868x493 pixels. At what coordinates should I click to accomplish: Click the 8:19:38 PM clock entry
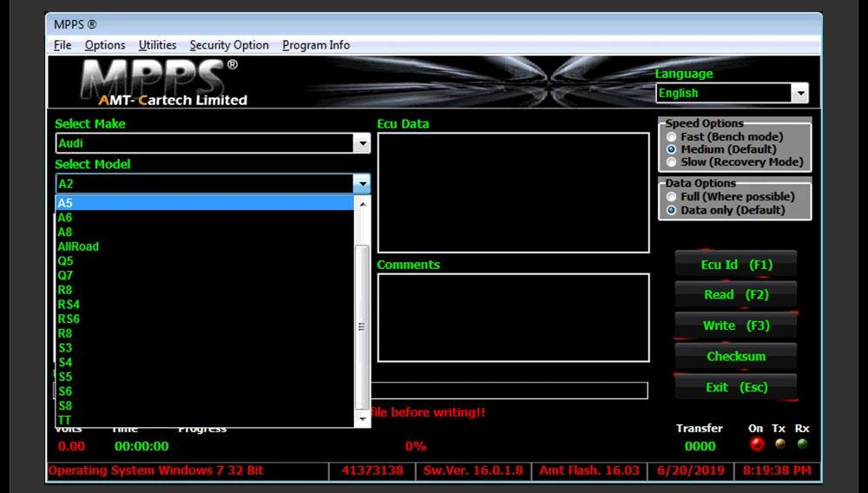point(777,470)
